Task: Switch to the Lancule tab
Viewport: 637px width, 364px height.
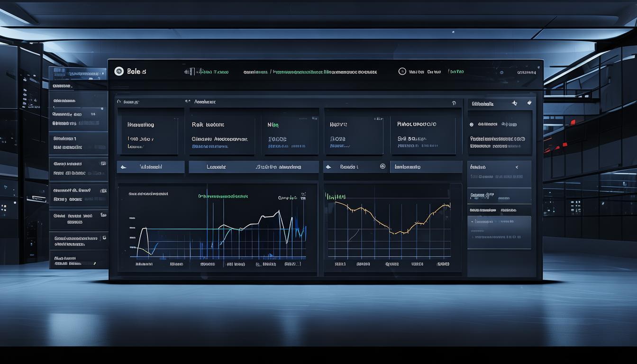Action: point(216,167)
